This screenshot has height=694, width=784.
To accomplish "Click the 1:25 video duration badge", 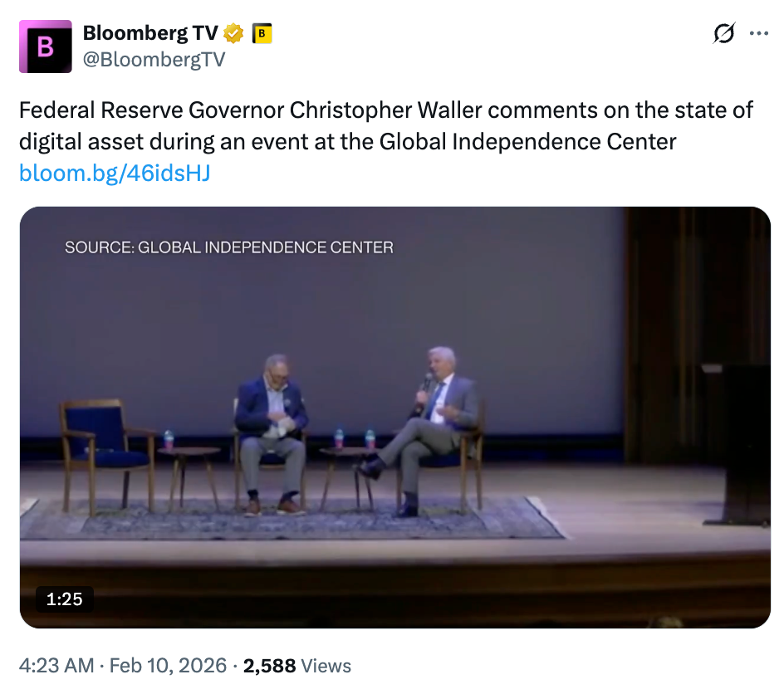I will click(65, 599).
